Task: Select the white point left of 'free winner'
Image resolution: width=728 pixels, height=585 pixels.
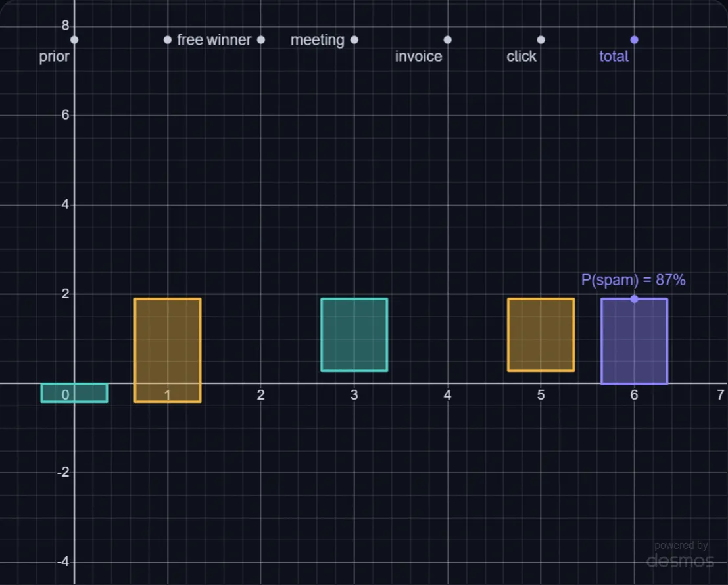Action: [x=168, y=40]
